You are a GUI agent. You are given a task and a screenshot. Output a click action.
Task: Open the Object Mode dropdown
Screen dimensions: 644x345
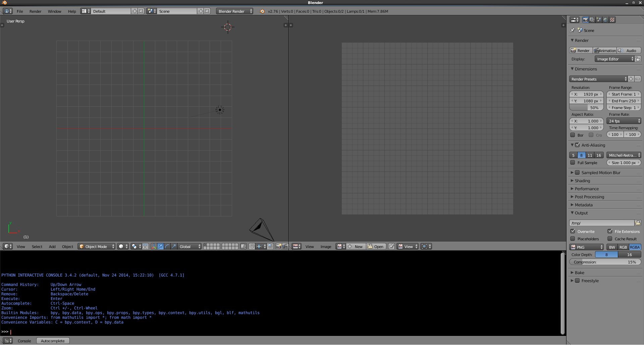96,247
